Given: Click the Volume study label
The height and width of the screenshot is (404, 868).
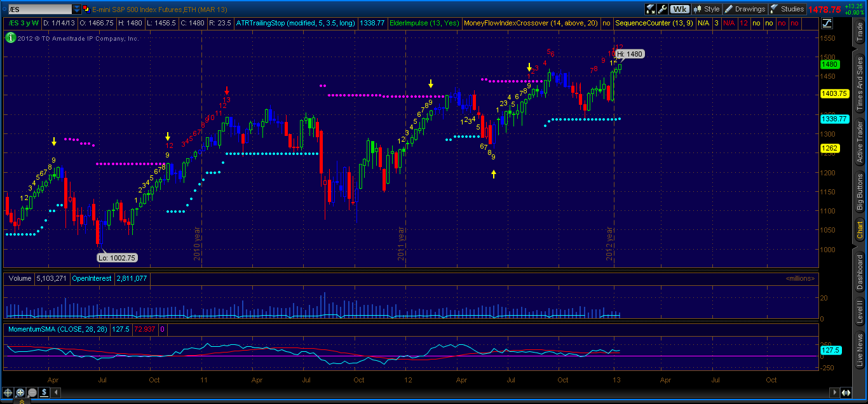Looking at the screenshot, I should tap(18, 278).
